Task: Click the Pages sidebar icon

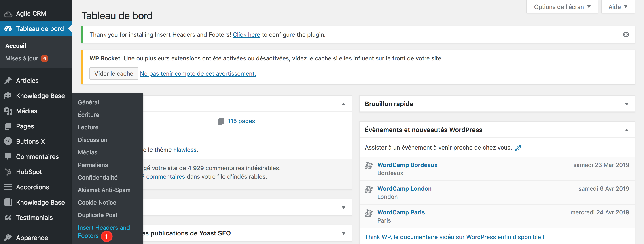Action: click(8, 126)
